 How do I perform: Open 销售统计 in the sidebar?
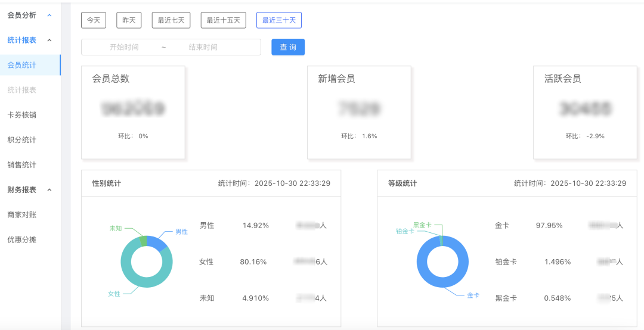coord(22,165)
